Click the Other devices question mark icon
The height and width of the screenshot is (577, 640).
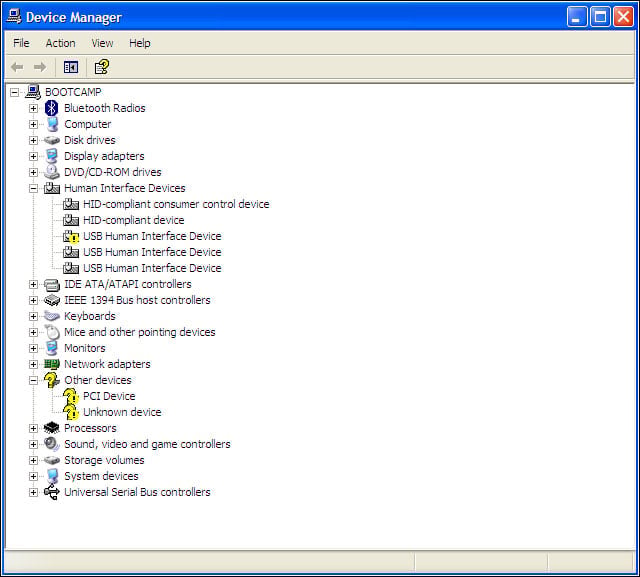52,380
